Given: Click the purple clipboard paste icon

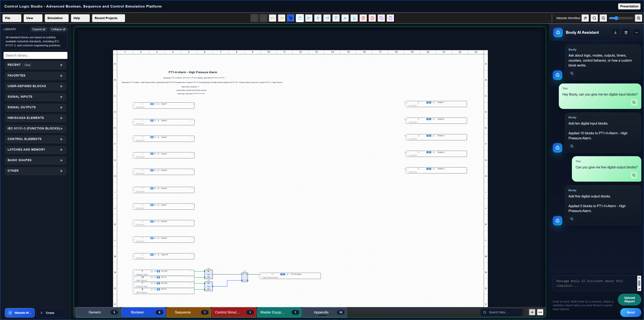Looking at the screenshot, I should (390, 18).
